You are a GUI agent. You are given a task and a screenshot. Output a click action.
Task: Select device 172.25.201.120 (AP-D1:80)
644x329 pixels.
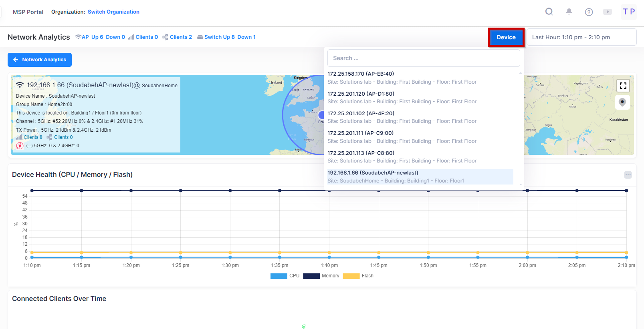(x=420, y=98)
